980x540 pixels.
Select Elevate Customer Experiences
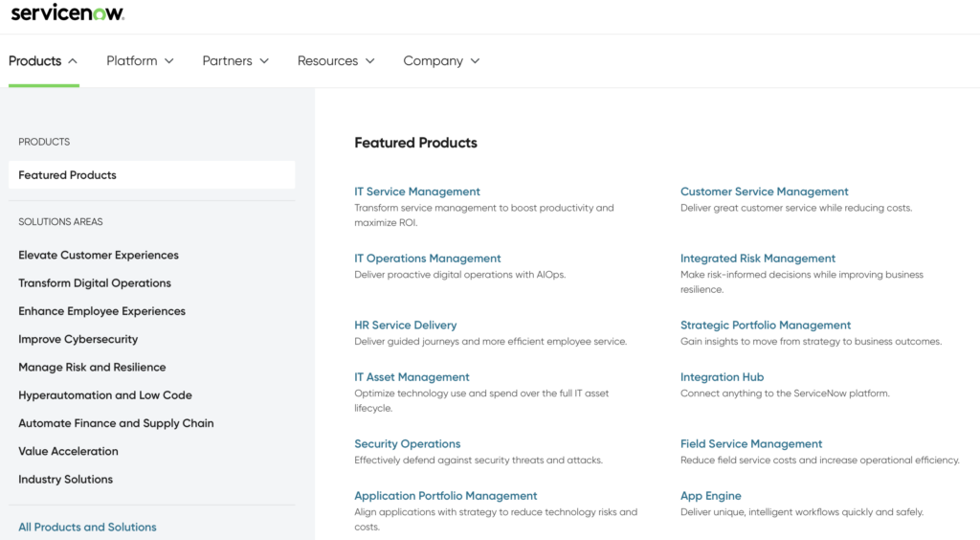tap(99, 256)
